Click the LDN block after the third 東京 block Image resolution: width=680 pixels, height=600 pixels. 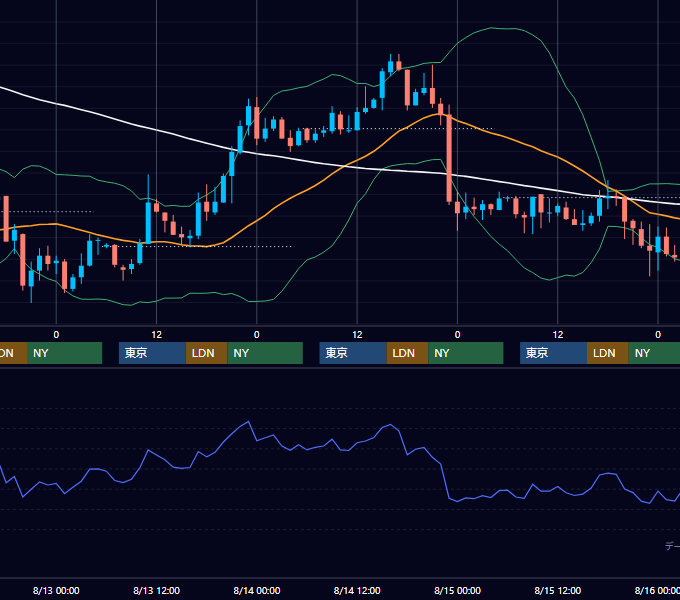coord(608,353)
